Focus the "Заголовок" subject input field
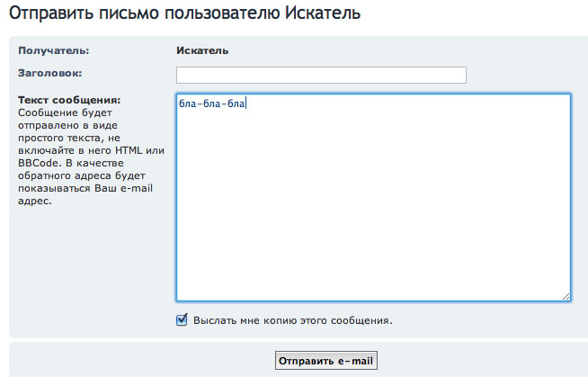The width and height of the screenshot is (588, 377). pyautogui.click(x=321, y=75)
